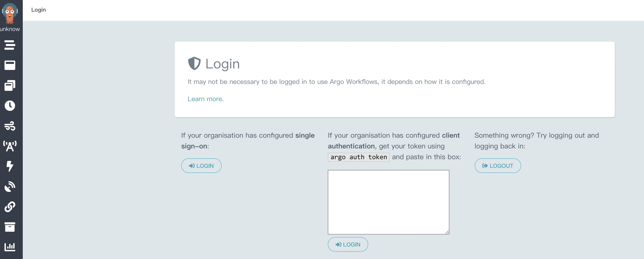Open Plugins chain link icon
This screenshot has height=259, width=644.
10,207
